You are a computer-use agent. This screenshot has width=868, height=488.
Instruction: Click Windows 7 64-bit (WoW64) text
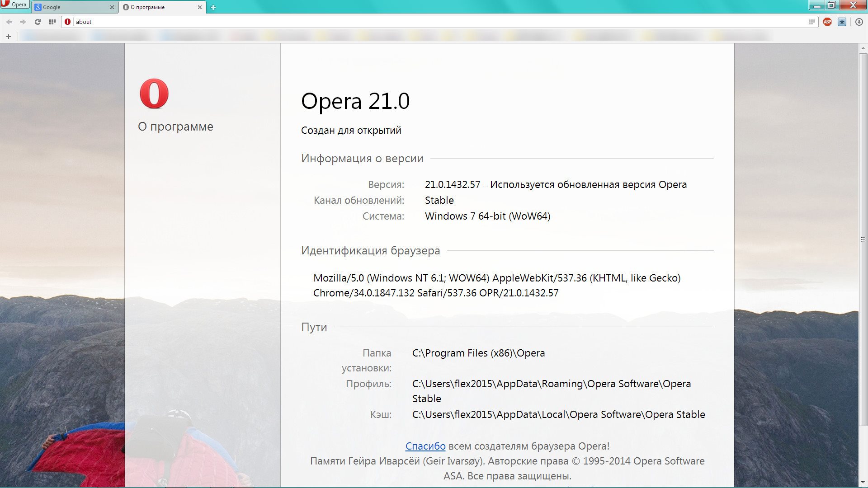[x=488, y=216]
